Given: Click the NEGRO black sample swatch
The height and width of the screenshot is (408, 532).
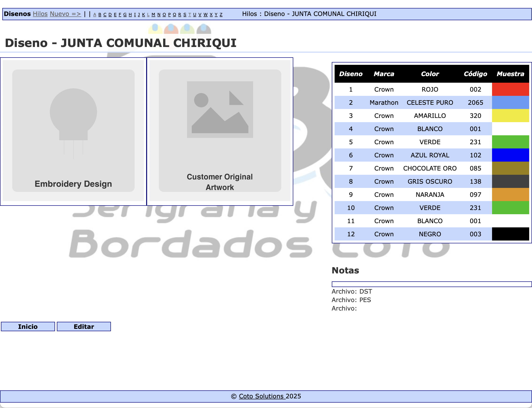Looking at the screenshot, I should [x=510, y=234].
